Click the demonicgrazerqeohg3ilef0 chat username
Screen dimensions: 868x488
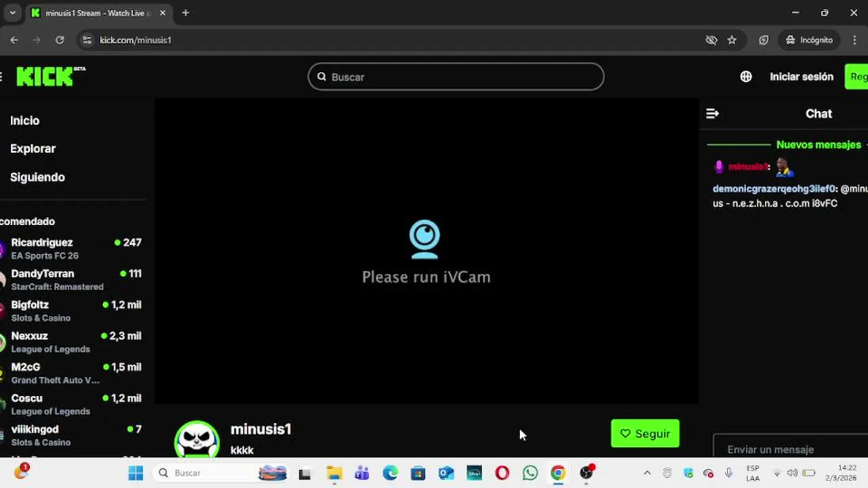tap(774, 189)
